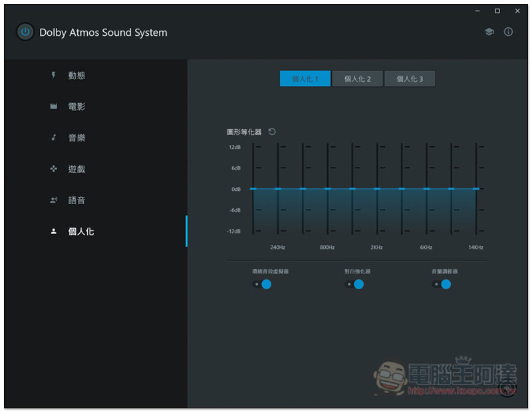Switch to the 個人化 1 tab
532x413 pixels.
pyautogui.click(x=305, y=78)
